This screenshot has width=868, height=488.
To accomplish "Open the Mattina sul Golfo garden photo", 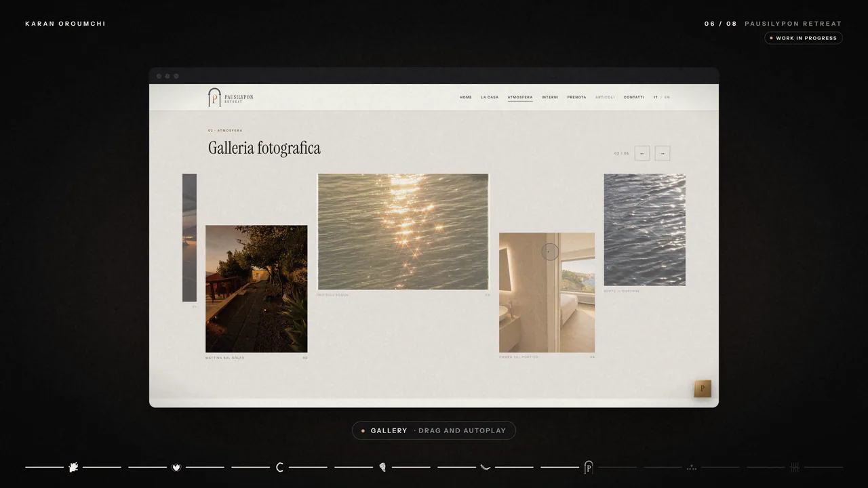I will pos(256,289).
